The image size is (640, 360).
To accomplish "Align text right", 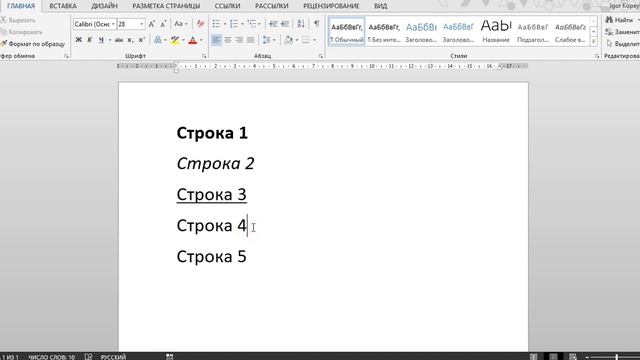I will coord(239,40).
